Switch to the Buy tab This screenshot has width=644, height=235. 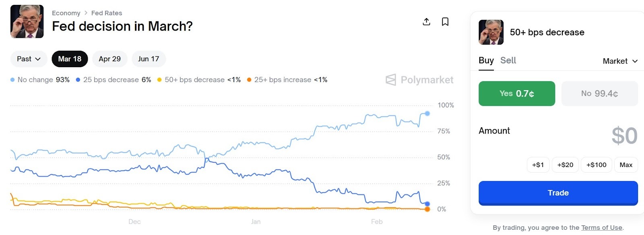pos(486,60)
